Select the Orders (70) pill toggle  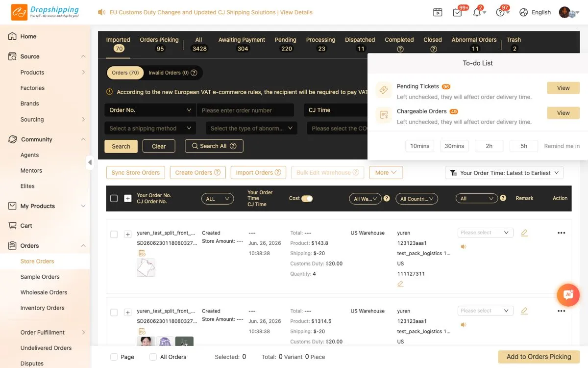125,73
